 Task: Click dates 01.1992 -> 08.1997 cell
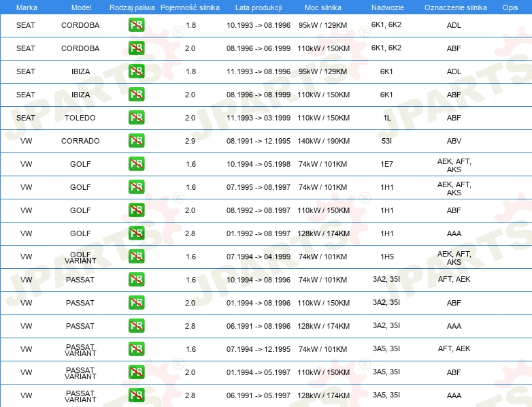pyautogui.click(x=259, y=233)
